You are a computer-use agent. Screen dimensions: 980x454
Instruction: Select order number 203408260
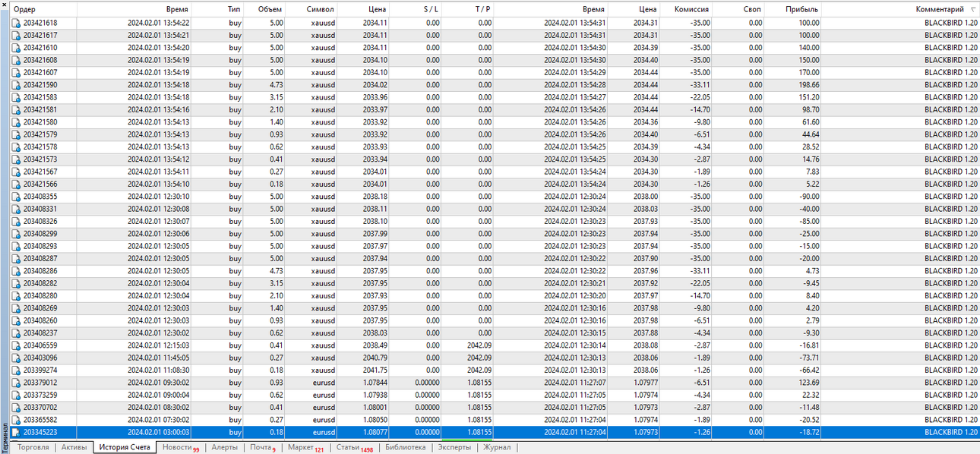[x=40, y=320]
